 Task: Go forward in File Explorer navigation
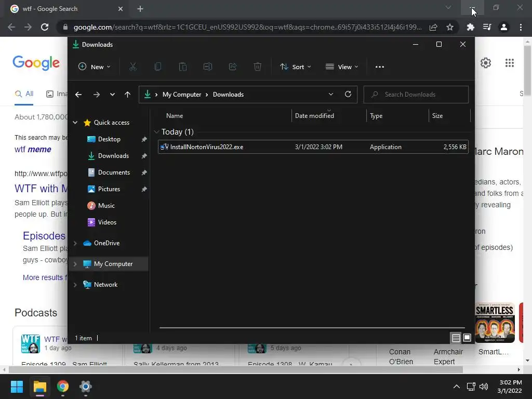[97, 95]
